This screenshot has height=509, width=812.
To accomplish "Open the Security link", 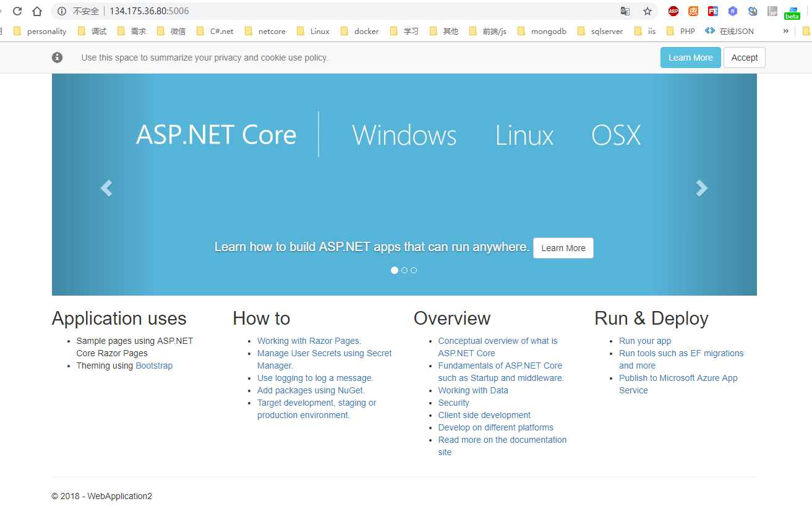I will (x=454, y=403).
